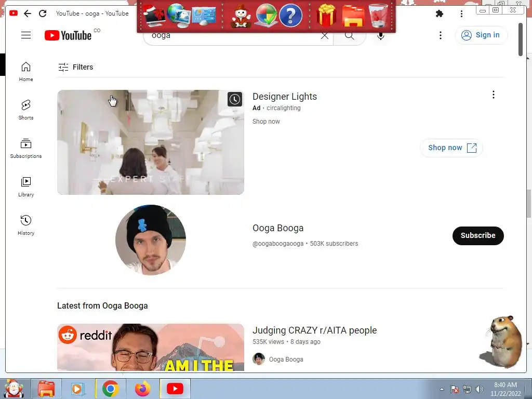This screenshot has height=399, width=532.
Task: Open Designer Lights ad options menu
Action: (x=494, y=95)
